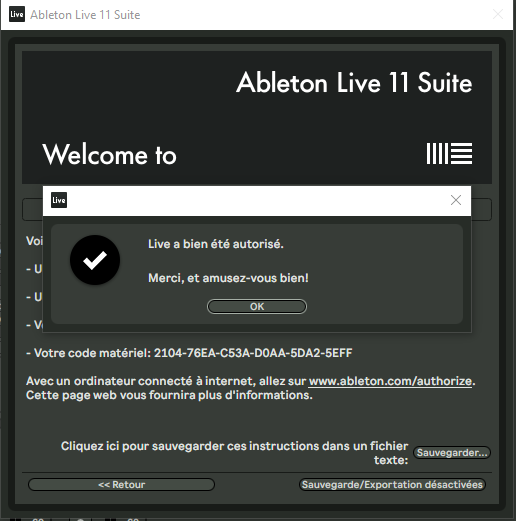516x521 pixels.
Task: Click the "Welcome to" banner heading
Action: [109, 154]
